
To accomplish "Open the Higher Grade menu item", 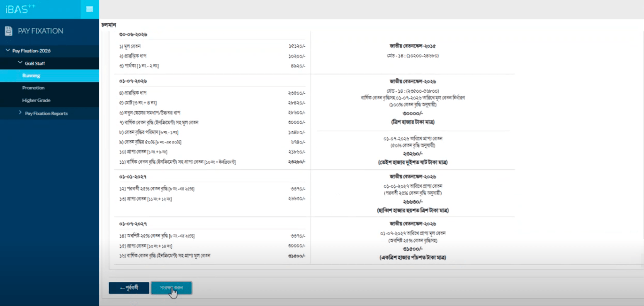I will click(x=49, y=101).
